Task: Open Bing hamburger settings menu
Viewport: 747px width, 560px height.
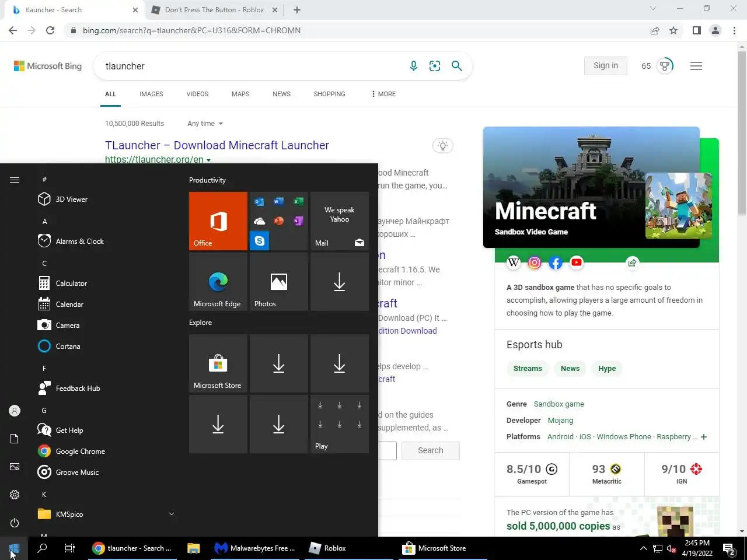Action: (696, 66)
